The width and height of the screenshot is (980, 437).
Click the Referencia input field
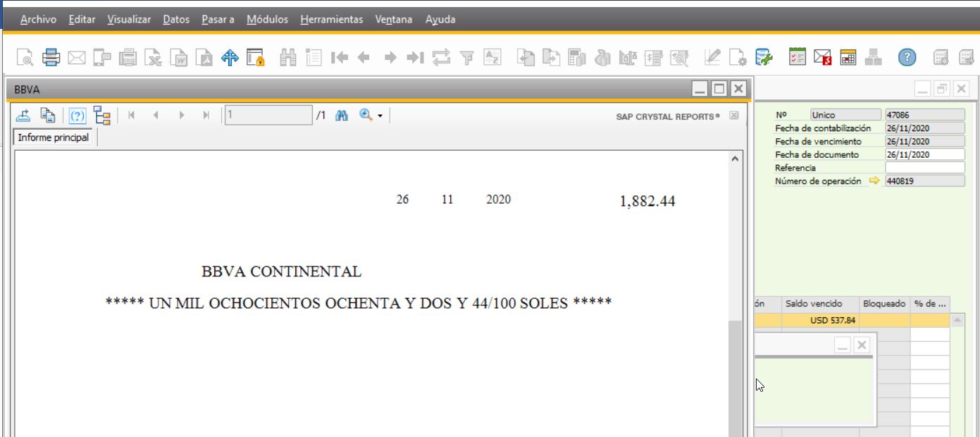[924, 168]
